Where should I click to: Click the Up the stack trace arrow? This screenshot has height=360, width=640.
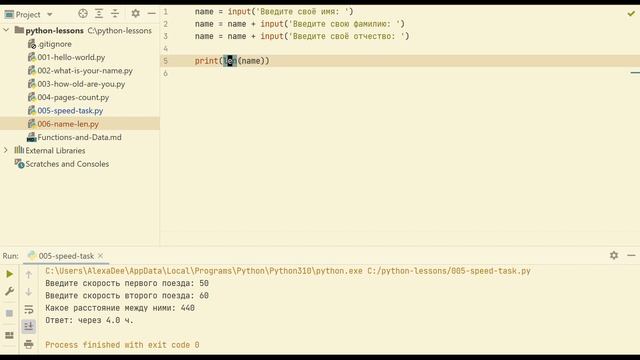[x=29, y=275]
